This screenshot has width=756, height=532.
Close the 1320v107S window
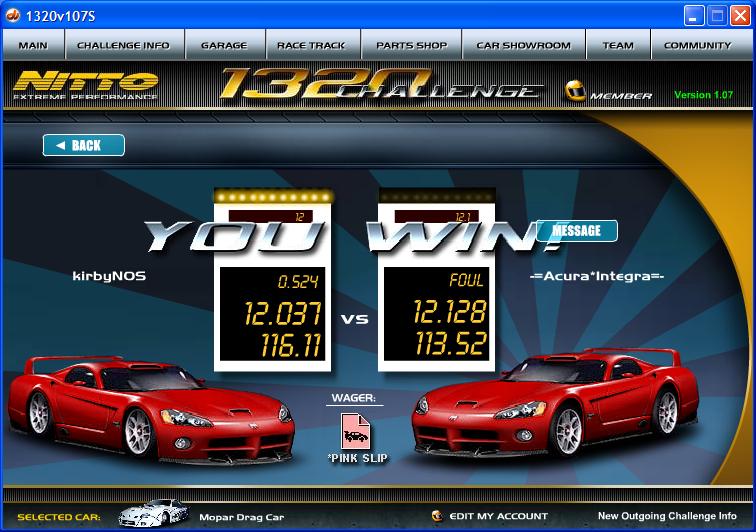(740, 16)
